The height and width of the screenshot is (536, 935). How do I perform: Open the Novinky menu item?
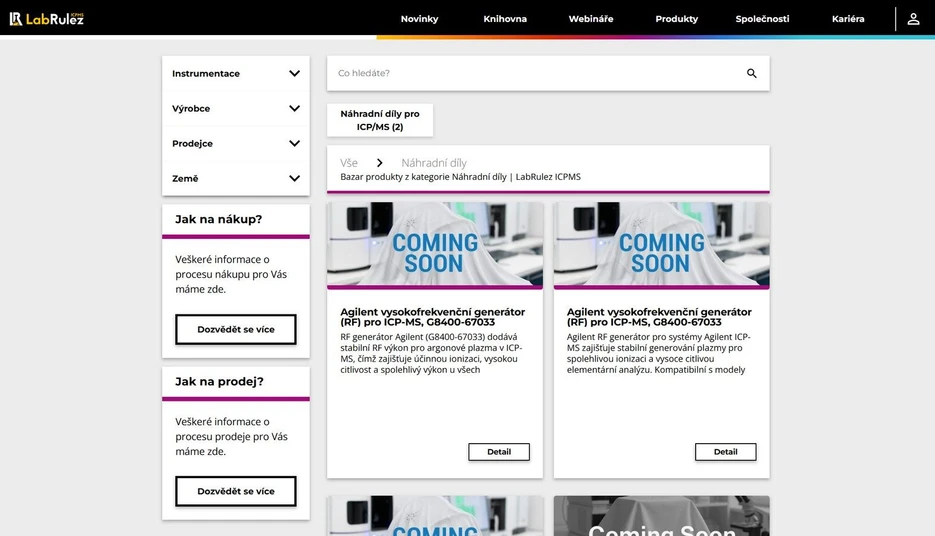[419, 19]
